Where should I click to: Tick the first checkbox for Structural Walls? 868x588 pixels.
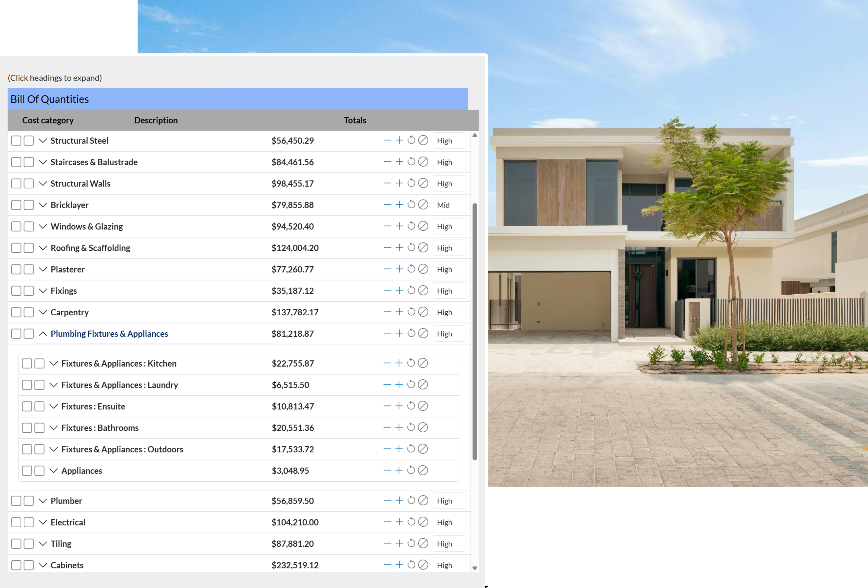(16, 184)
